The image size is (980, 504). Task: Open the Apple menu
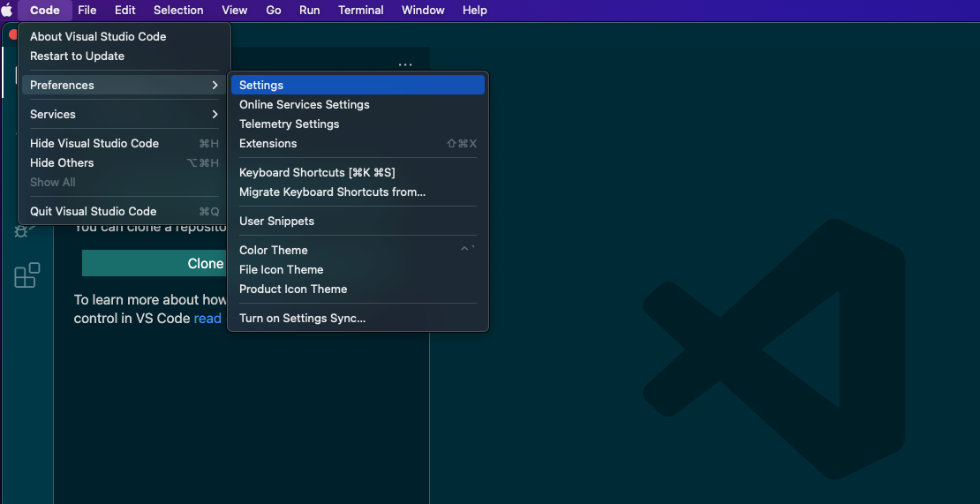[x=7, y=10]
